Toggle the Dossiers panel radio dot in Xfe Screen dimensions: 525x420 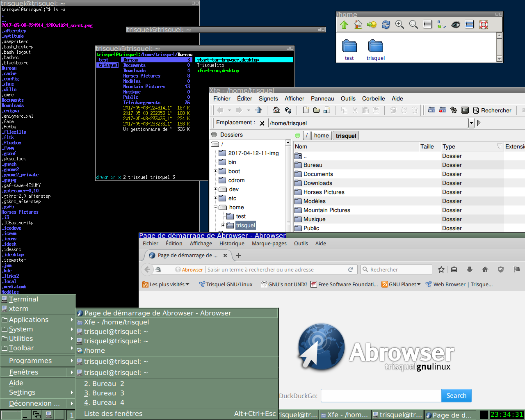tap(214, 135)
